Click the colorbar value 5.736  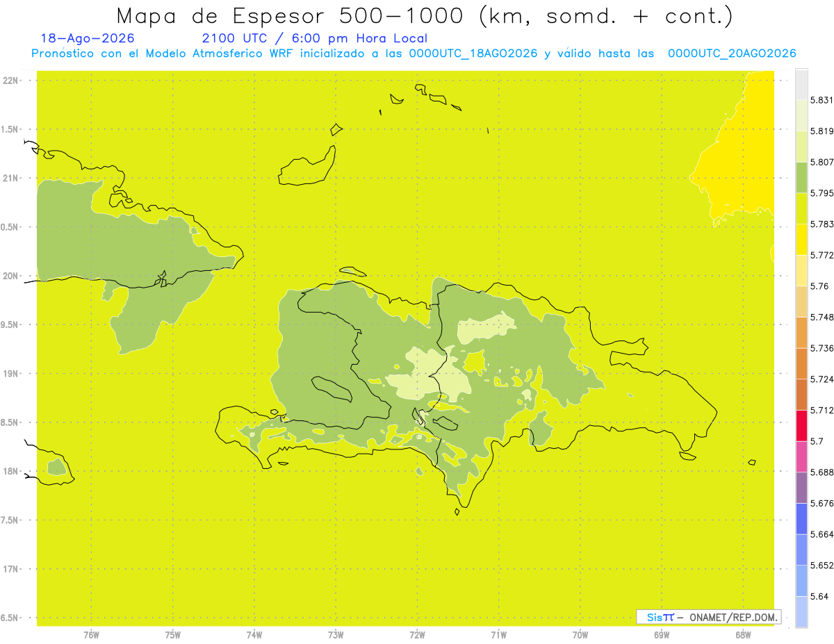[822, 348]
